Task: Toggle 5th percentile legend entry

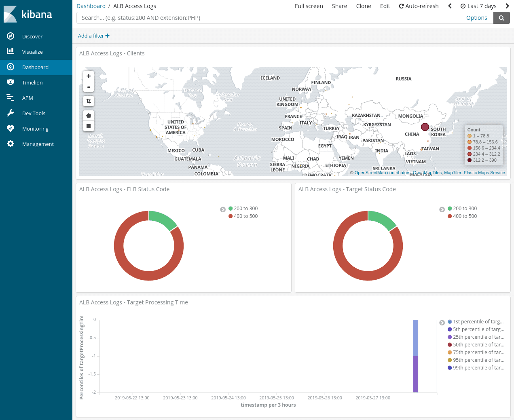Action: tap(476, 329)
